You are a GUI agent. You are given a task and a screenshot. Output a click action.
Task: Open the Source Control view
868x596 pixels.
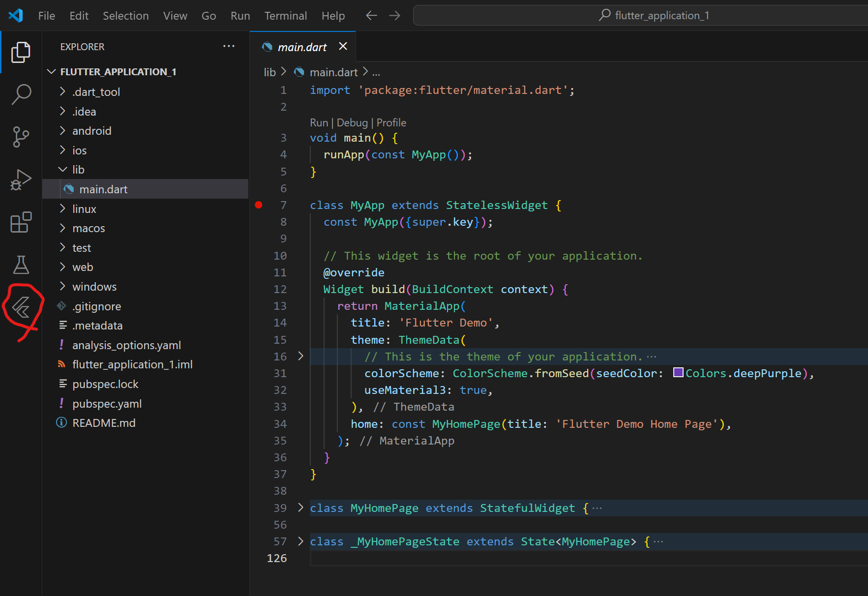[21, 137]
